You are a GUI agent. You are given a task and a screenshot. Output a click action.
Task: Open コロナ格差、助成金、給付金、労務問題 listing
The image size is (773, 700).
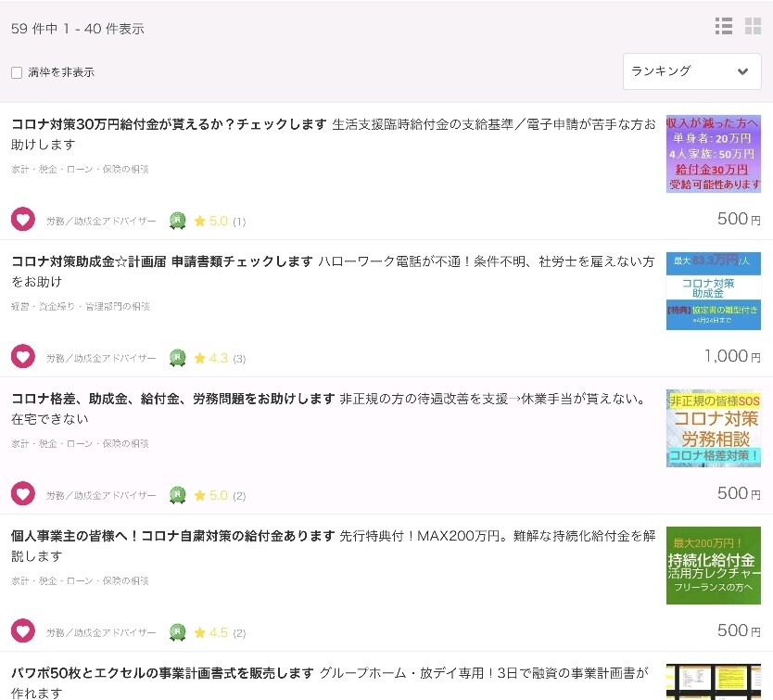172,399
